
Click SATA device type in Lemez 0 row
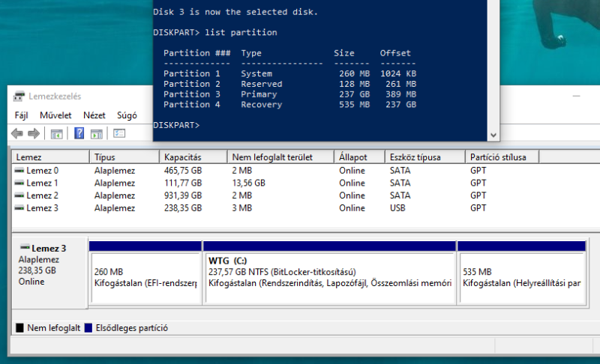(400, 171)
